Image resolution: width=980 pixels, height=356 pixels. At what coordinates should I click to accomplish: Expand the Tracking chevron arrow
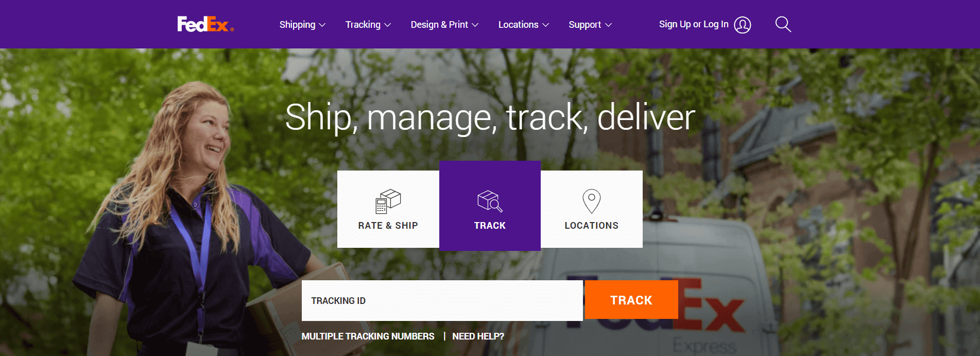[x=388, y=25]
